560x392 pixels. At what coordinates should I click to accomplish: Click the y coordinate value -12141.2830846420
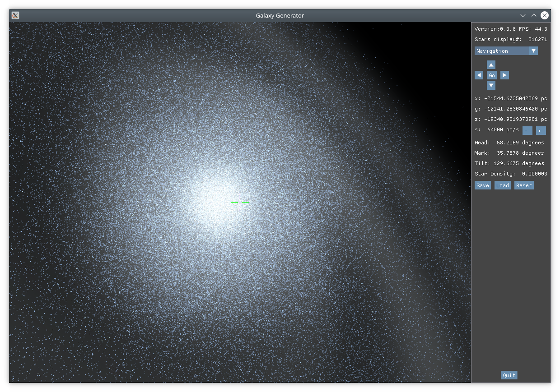[x=511, y=109]
